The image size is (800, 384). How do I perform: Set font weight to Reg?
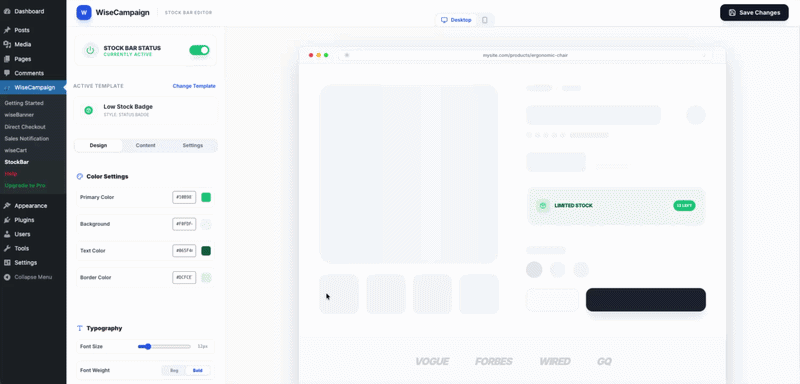pos(174,371)
